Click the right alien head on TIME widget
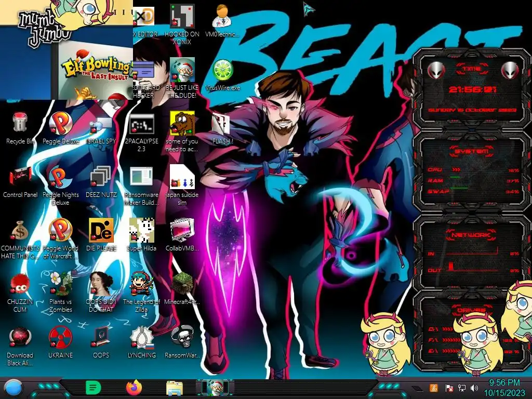The height and width of the screenshot is (399, 532). point(510,71)
